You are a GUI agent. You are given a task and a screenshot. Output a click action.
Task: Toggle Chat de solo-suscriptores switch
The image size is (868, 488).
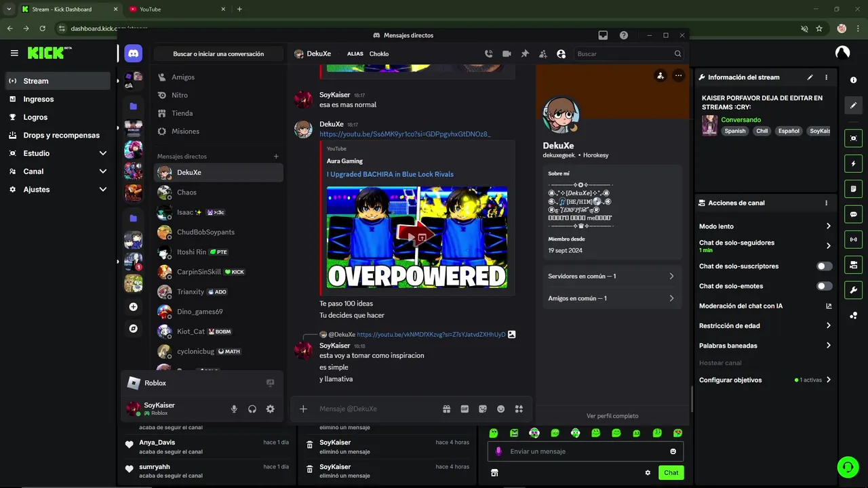[x=825, y=266]
